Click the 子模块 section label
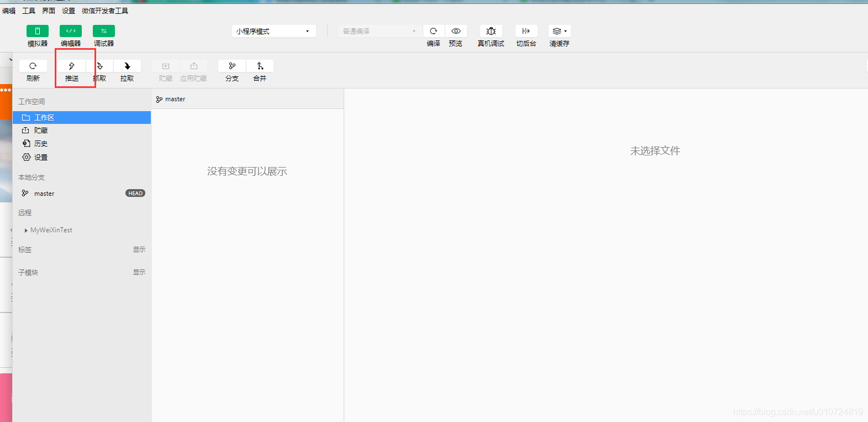Screen dimensions: 868x422 click(x=28, y=273)
